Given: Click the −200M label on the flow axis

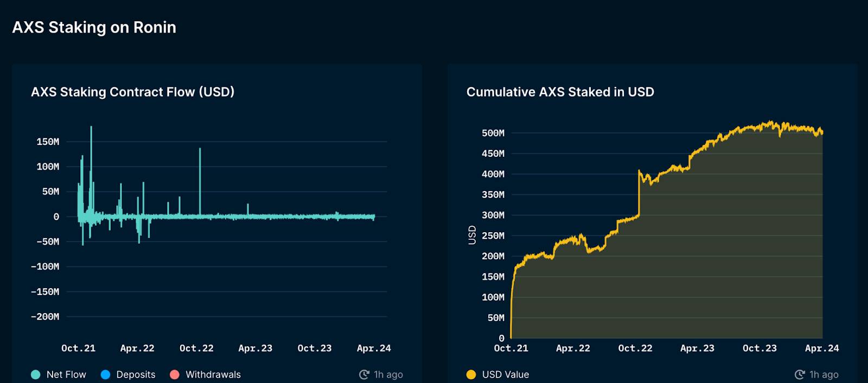Looking at the screenshot, I should click(45, 317).
